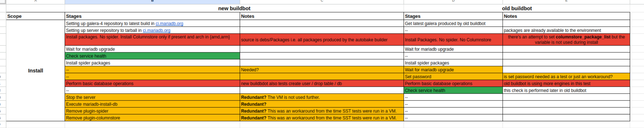Open ci.mariadb.org link in server repository row
The width and height of the screenshot is (644, 128).
pyautogui.click(x=156, y=30)
